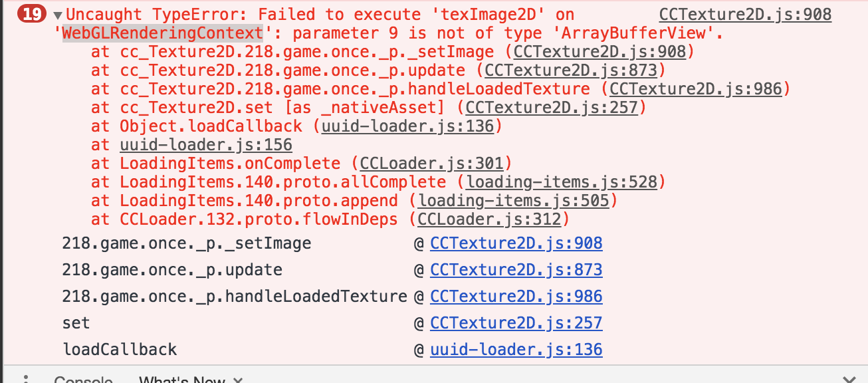Open blue CCTexture2D.js:257 link beside set
The width and height of the screenshot is (868, 383).
point(516,323)
